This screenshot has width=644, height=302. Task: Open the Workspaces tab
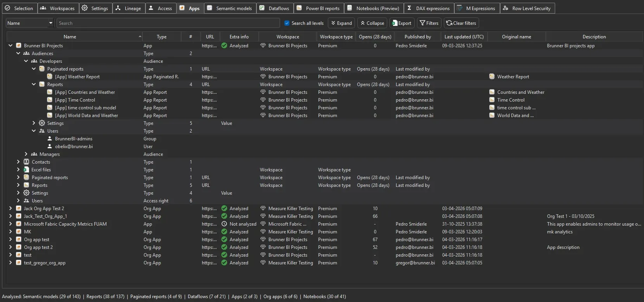click(58, 8)
